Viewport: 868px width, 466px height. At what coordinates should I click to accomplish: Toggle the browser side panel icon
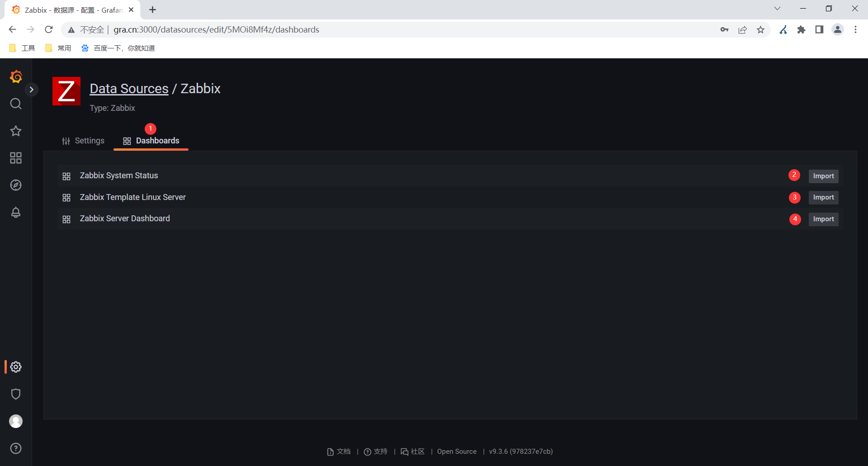819,30
